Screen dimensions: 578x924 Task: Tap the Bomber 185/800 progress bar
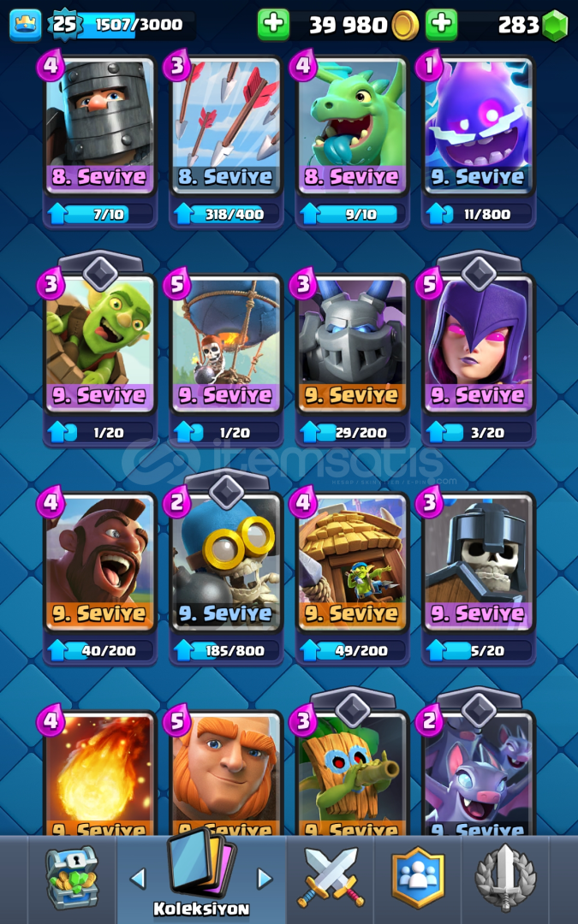[x=226, y=650]
